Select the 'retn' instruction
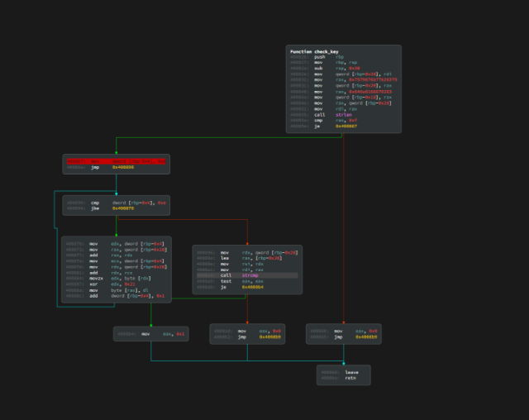The image size is (529, 420). point(338,378)
